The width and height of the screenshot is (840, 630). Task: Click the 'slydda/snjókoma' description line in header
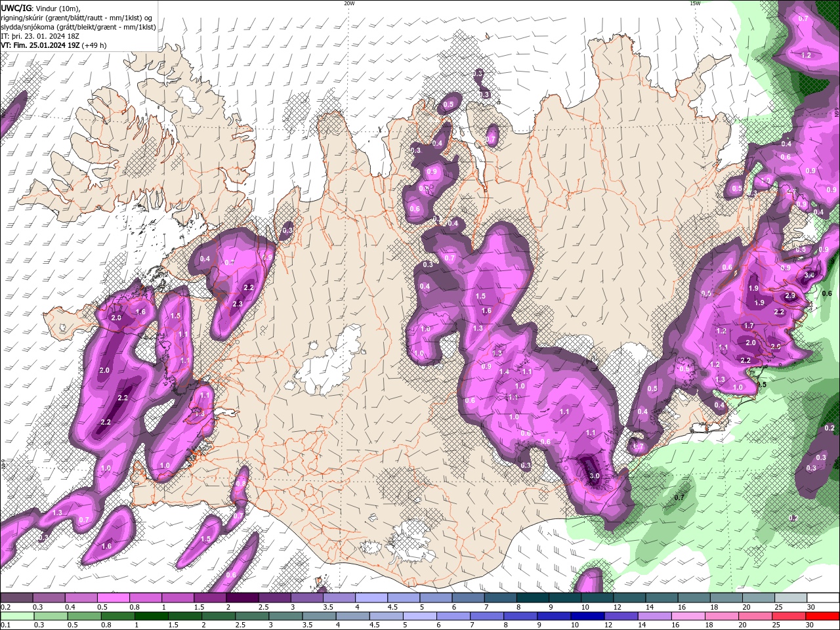point(78,27)
